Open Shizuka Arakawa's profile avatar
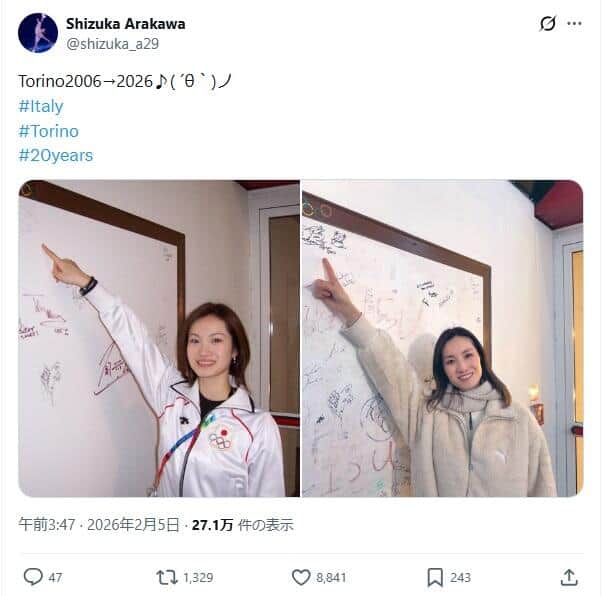This screenshot has width=603, height=596. point(38,33)
